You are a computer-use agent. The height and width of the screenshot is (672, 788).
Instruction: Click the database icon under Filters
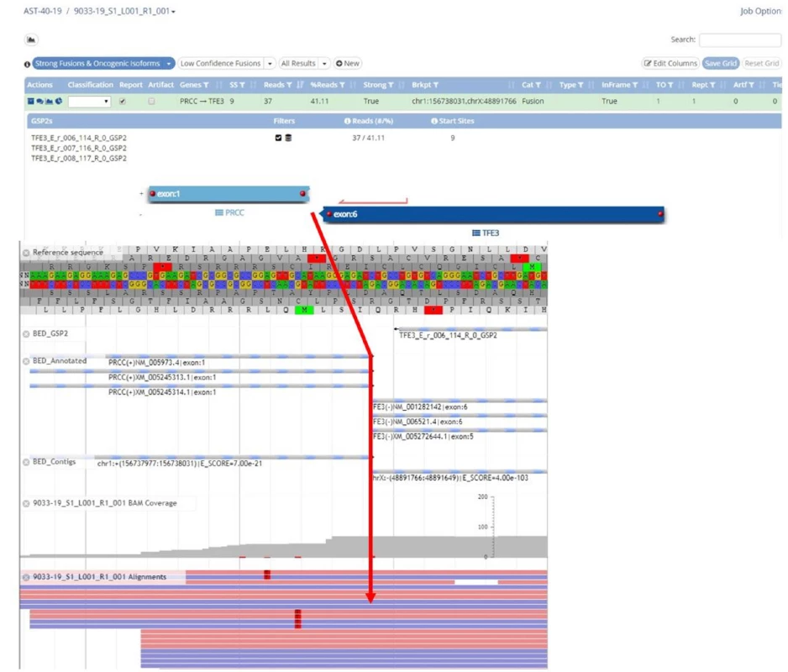[x=288, y=138]
